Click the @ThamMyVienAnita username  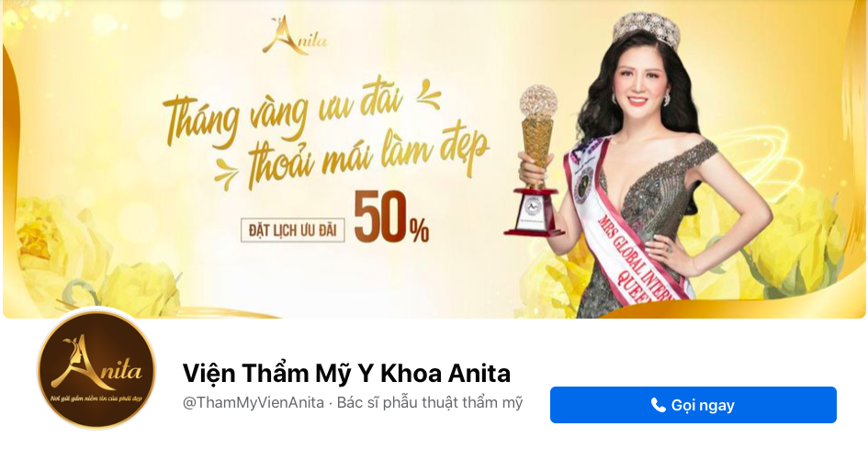pyautogui.click(x=254, y=403)
